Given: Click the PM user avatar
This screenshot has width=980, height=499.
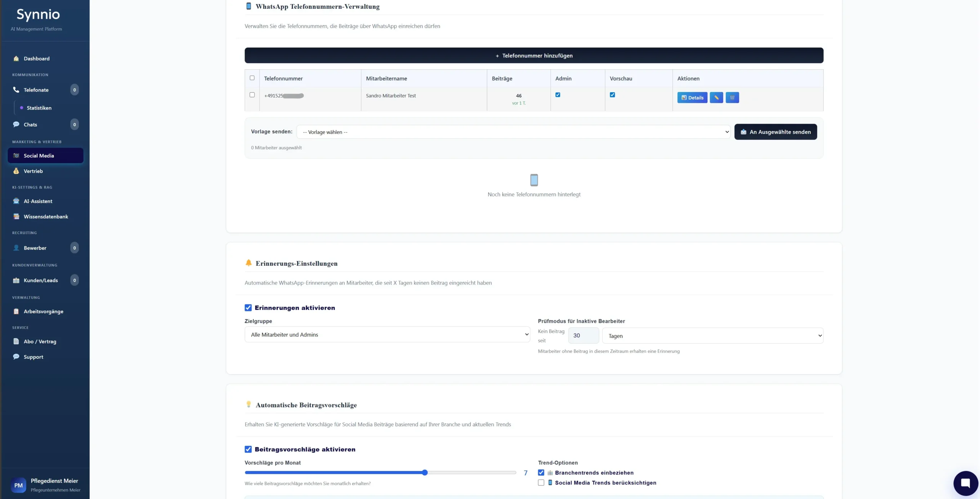Looking at the screenshot, I should tap(18, 485).
